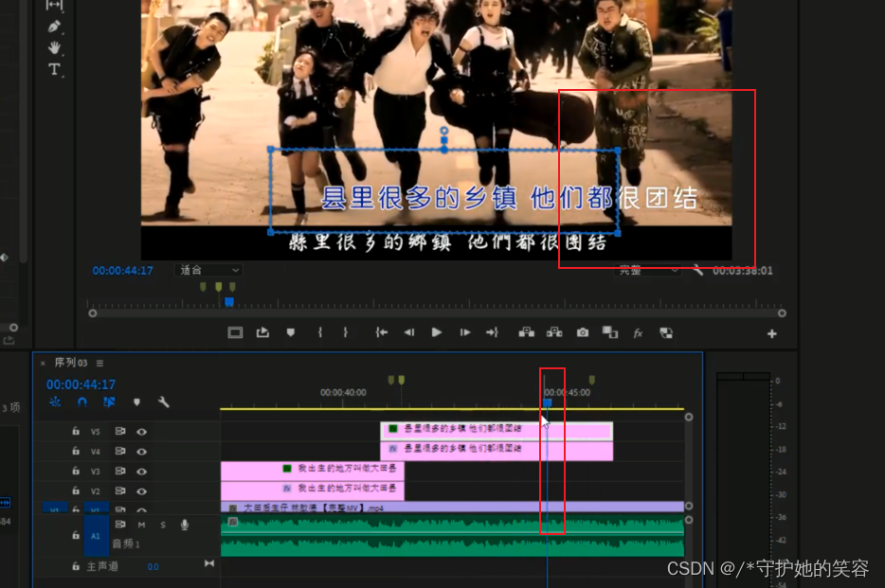Hide track V3 with its eye icon
This screenshot has width=885, height=588.
[x=142, y=472]
